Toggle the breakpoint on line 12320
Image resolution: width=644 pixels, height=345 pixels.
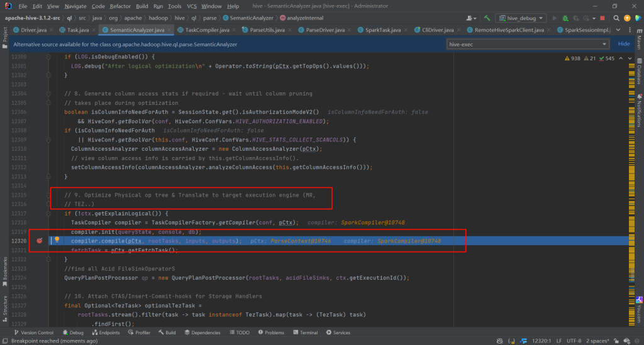[x=39, y=241]
